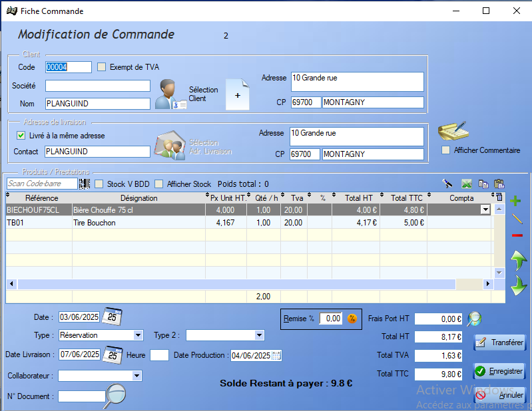Open calendar next to Date field
The width and height of the screenshot is (532, 411).
pyautogui.click(x=114, y=316)
